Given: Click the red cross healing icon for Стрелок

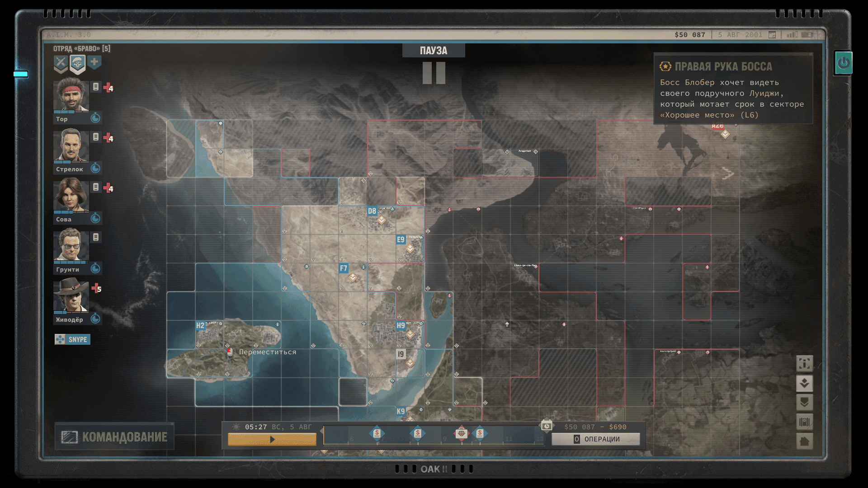Looking at the screenshot, I should point(108,138).
